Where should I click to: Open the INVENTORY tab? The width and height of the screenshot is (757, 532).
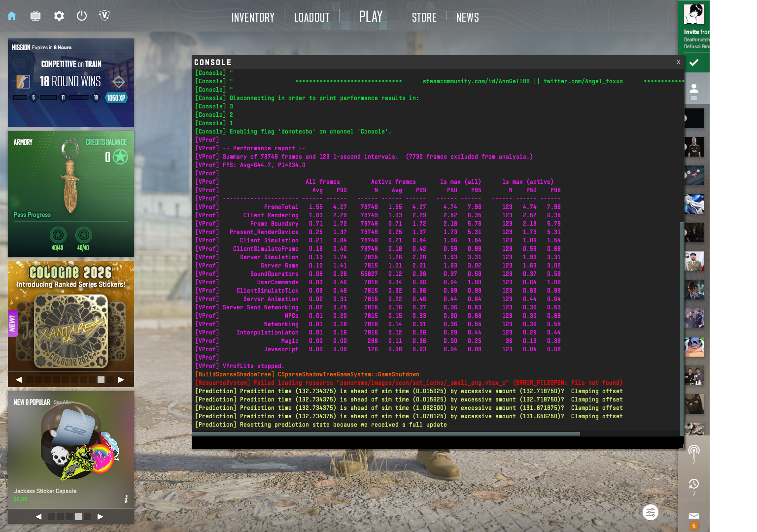tap(253, 17)
